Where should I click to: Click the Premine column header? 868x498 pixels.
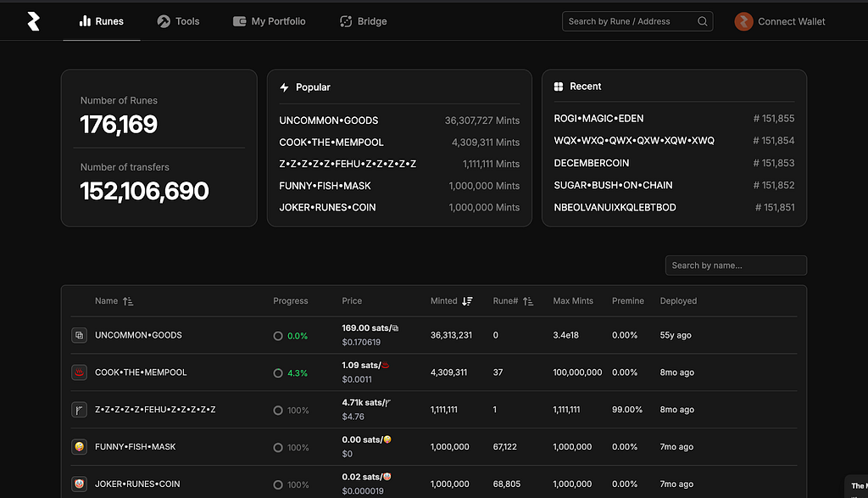coord(628,301)
